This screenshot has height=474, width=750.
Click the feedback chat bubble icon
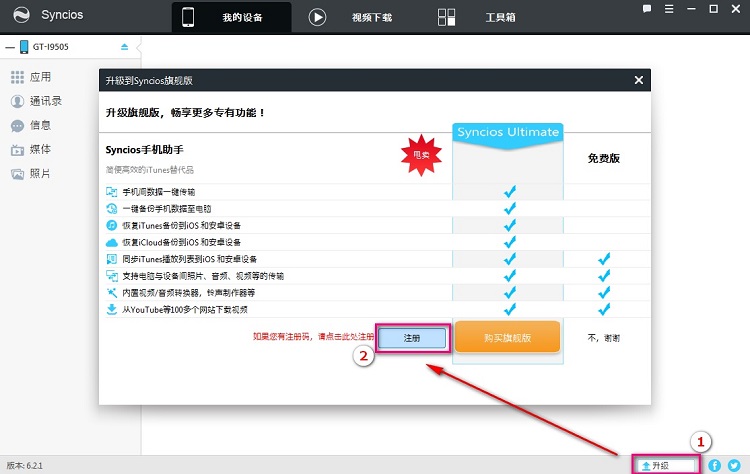(647, 9)
